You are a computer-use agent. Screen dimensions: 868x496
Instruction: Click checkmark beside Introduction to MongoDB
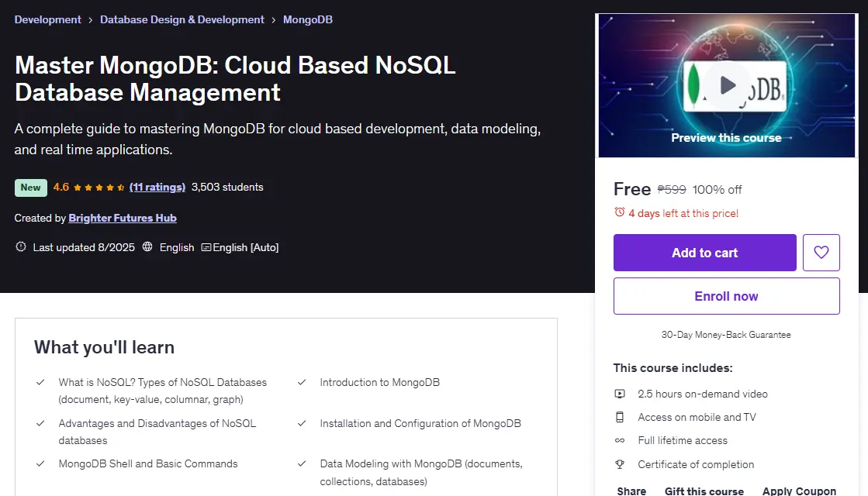pos(302,382)
